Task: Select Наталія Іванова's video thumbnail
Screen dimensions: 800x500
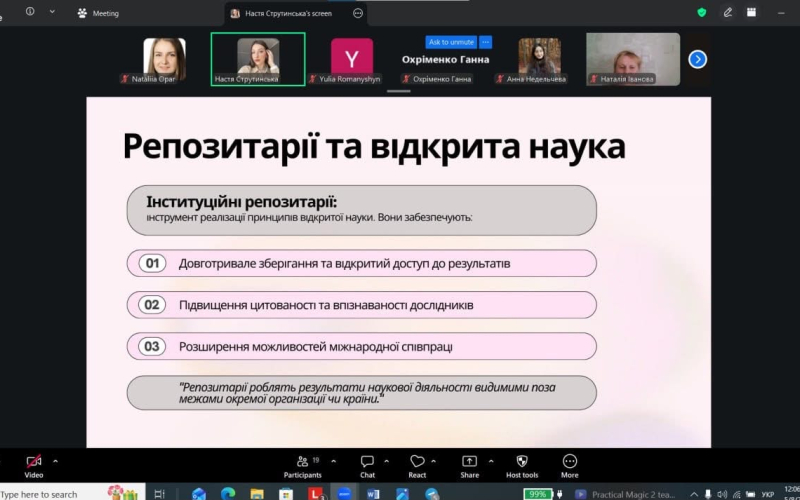Action: [x=633, y=59]
